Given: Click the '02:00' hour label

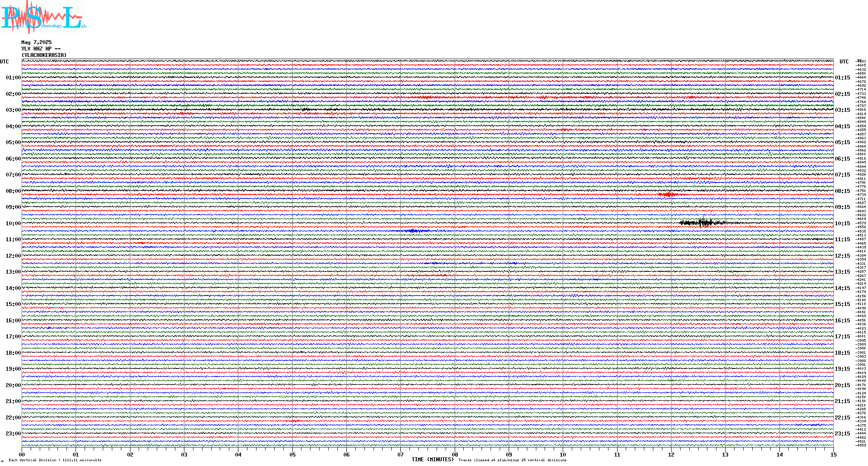Looking at the screenshot, I should point(13,94).
